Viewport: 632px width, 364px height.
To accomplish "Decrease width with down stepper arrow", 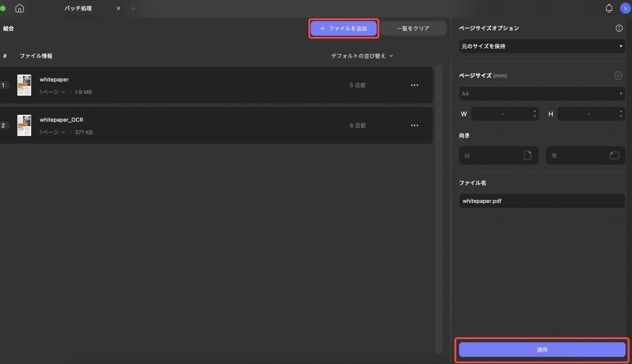I will click(x=534, y=116).
